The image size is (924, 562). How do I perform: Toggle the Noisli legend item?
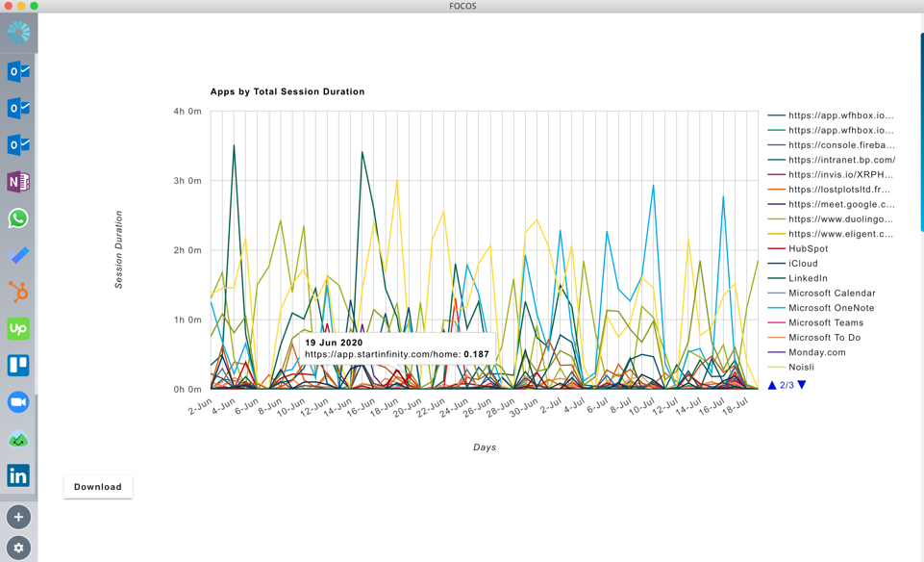click(x=801, y=367)
